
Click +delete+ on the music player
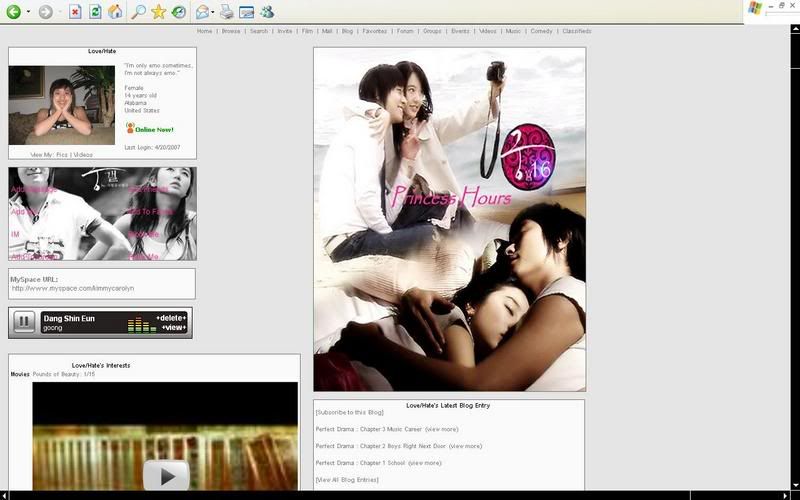170,317
